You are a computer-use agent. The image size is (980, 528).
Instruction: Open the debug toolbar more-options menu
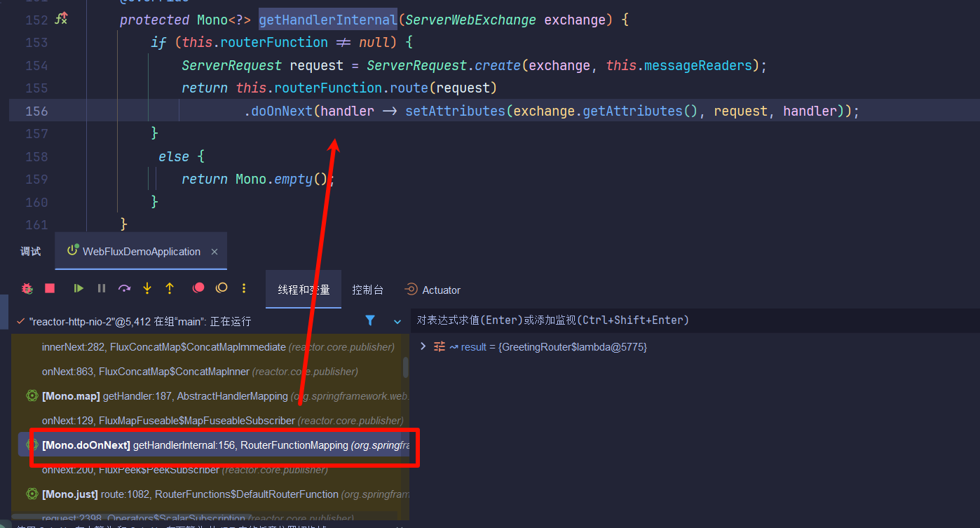click(244, 288)
